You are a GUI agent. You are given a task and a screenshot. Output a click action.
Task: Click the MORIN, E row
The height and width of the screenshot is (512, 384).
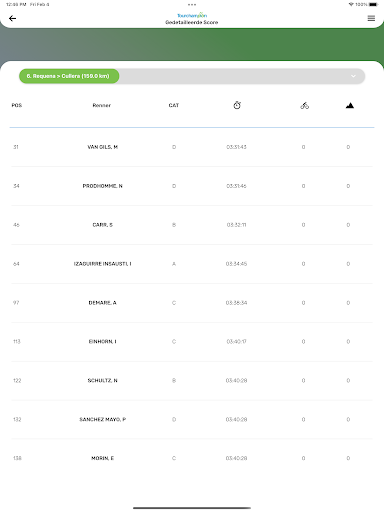coord(192,458)
